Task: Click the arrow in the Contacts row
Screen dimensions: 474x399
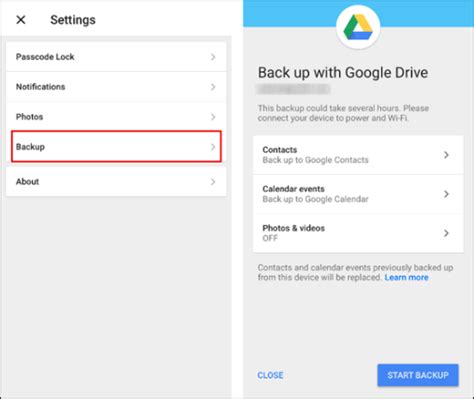Action: point(446,155)
